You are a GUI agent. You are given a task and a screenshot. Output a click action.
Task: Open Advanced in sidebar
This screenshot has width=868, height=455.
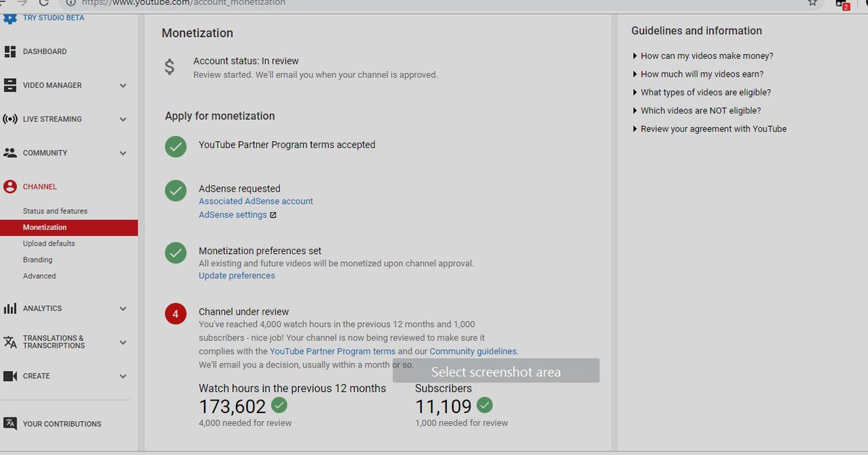[x=39, y=276]
